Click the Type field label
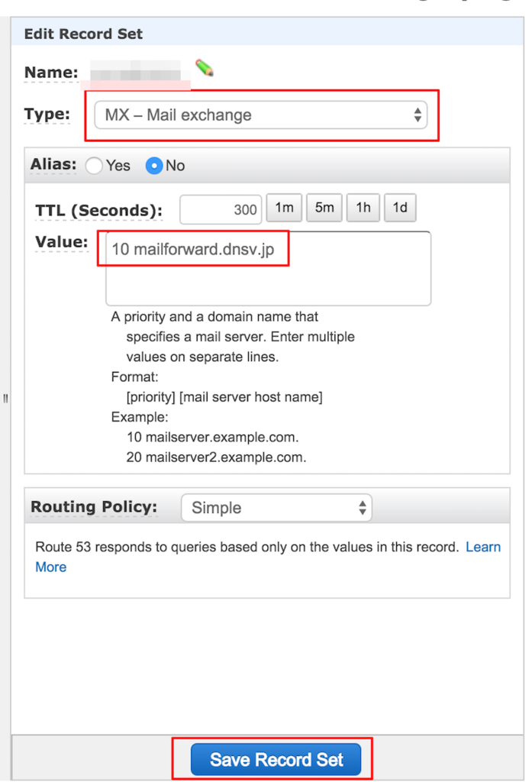 (x=47, y=115)
